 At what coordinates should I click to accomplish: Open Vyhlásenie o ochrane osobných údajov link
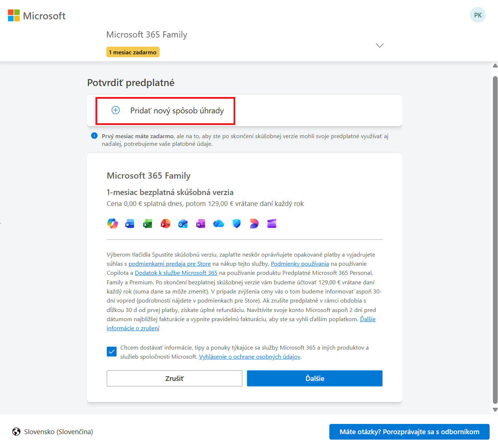click(250, 357)
